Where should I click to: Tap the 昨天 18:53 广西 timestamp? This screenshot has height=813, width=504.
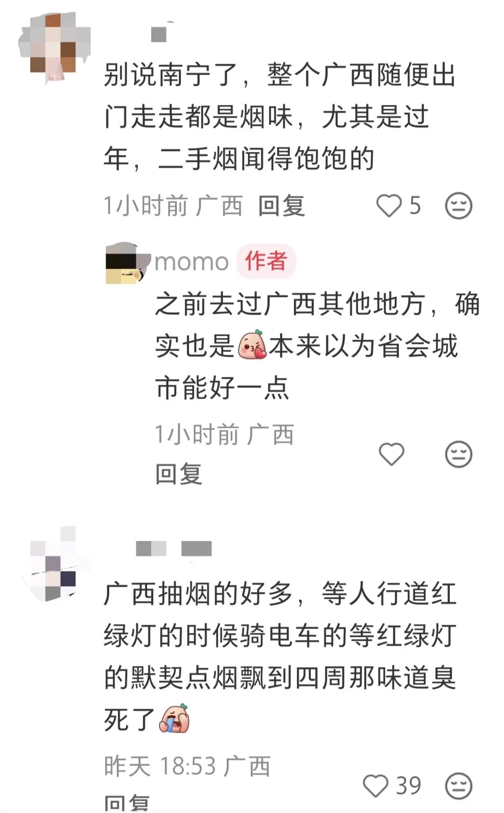click(187, 766)
